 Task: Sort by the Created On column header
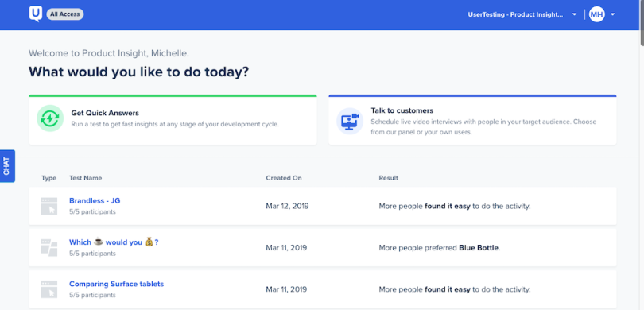click(284, 178)
